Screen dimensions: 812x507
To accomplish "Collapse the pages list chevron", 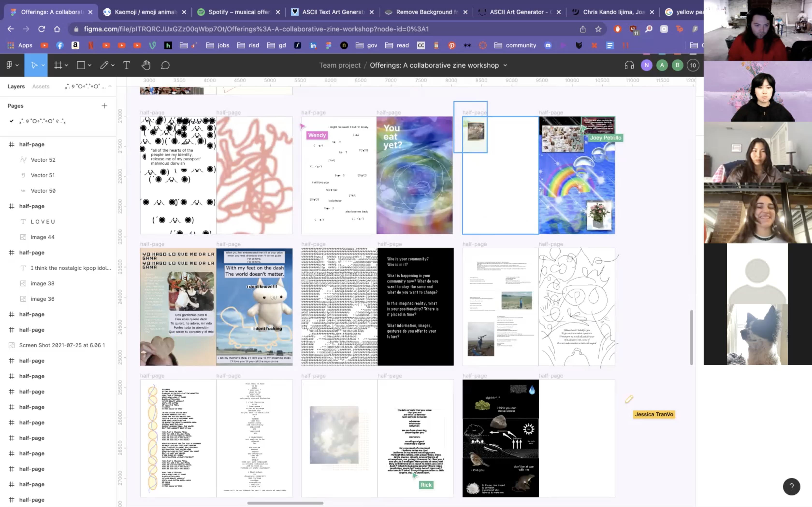I will (110, 86).
